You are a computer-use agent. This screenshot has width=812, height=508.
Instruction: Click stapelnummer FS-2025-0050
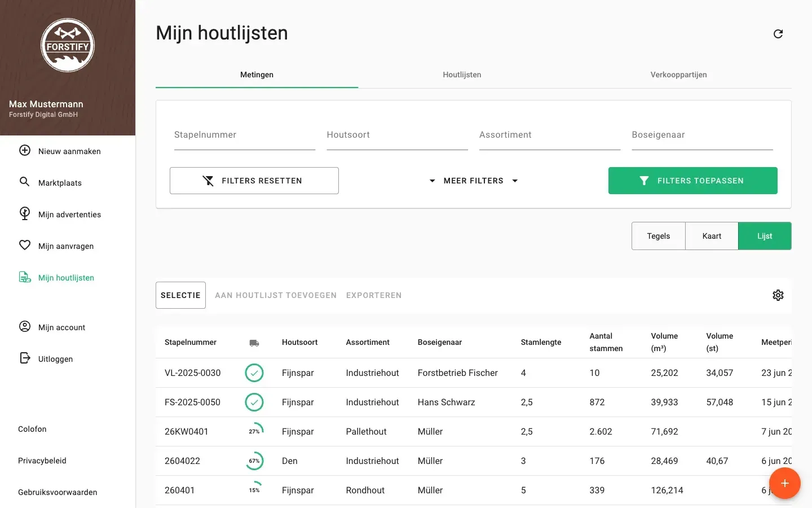tap(192, 402)
